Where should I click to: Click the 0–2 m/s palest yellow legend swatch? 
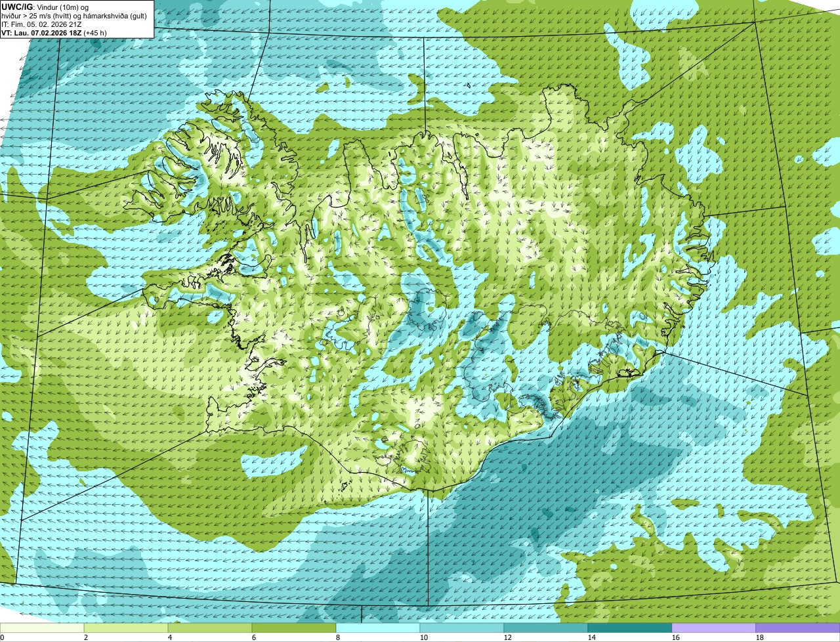pos(42,628)
